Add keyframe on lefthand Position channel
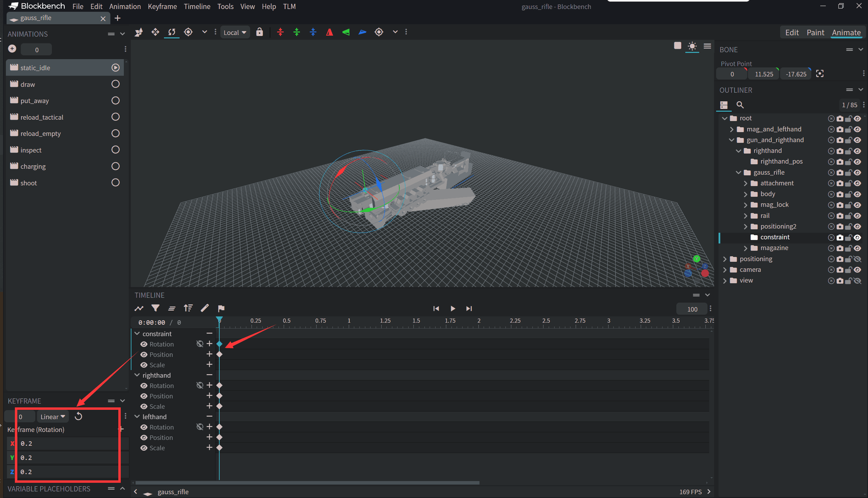This screenshot has height=498, width=868. 209,437
